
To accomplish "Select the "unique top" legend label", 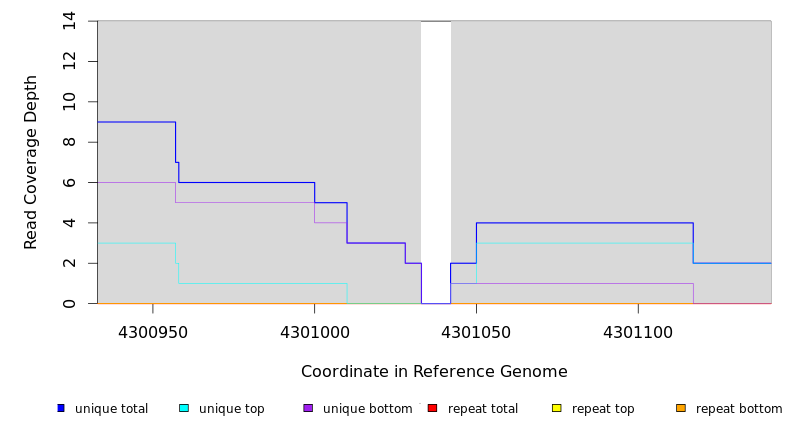I will click(231, 409).
